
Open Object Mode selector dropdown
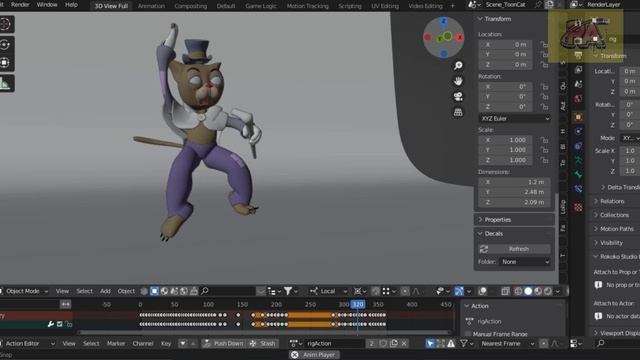point(25,291)
